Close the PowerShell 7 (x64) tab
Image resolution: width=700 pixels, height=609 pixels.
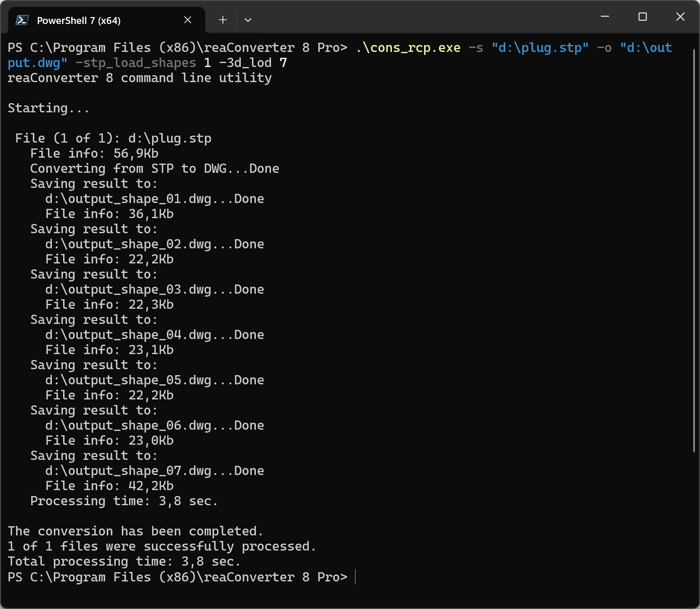(x=188, y=20)
